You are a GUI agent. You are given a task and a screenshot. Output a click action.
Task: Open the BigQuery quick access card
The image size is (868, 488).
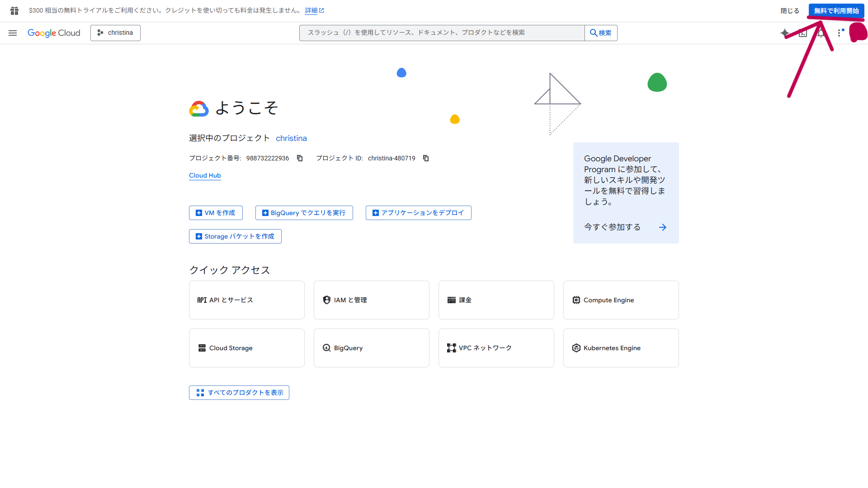(x=371, y=348)
